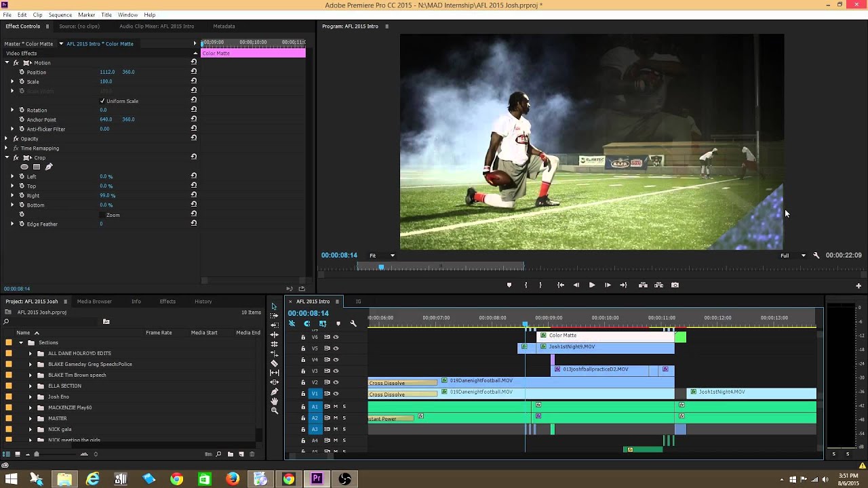
Task: Toggle Crop Zoom checkbox
Action: [102, 215]
